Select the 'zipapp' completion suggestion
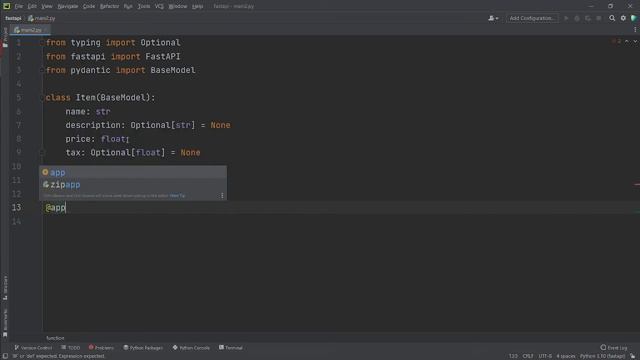 coord(133,185)
